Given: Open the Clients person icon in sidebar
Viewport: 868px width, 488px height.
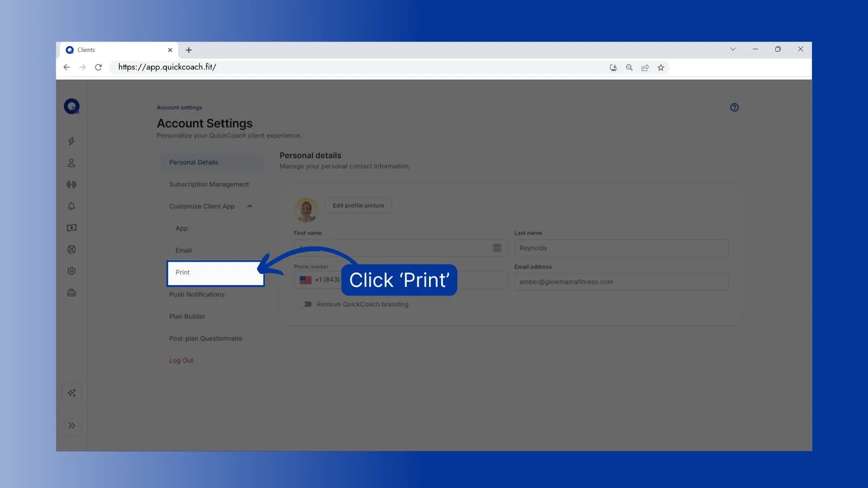Looking at the screenshot, I should tap(72, 163).
